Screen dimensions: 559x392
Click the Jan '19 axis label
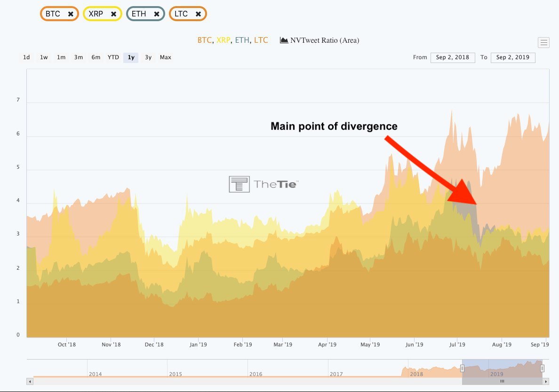[198, 345]
